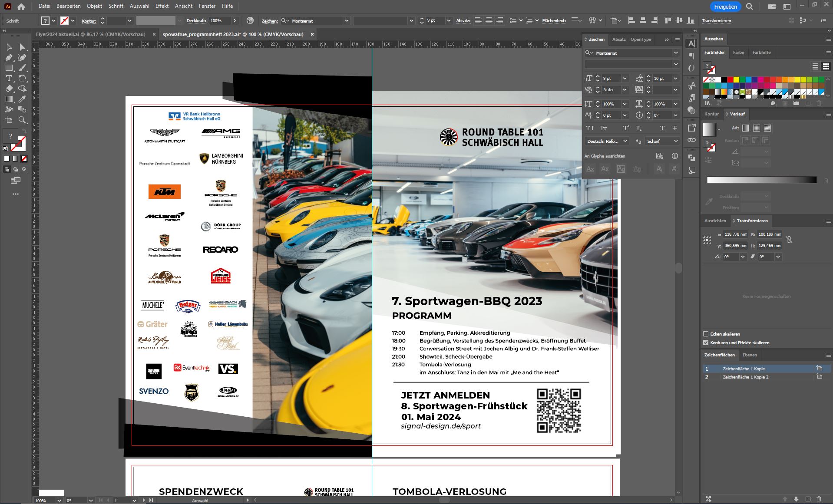Enable the 'Ecken skalieren' checkbox
Viewport: 833px width, 504px height.
coord(706,334)
